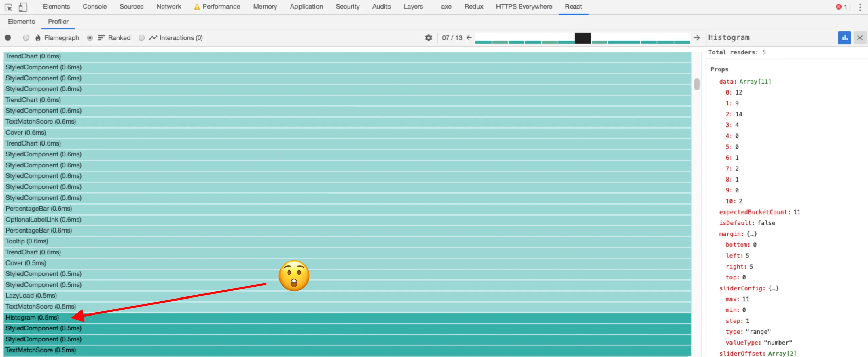Expand the sliderOffset Array[2] prop
The image size is (868, 357).
tap(757, 353)
